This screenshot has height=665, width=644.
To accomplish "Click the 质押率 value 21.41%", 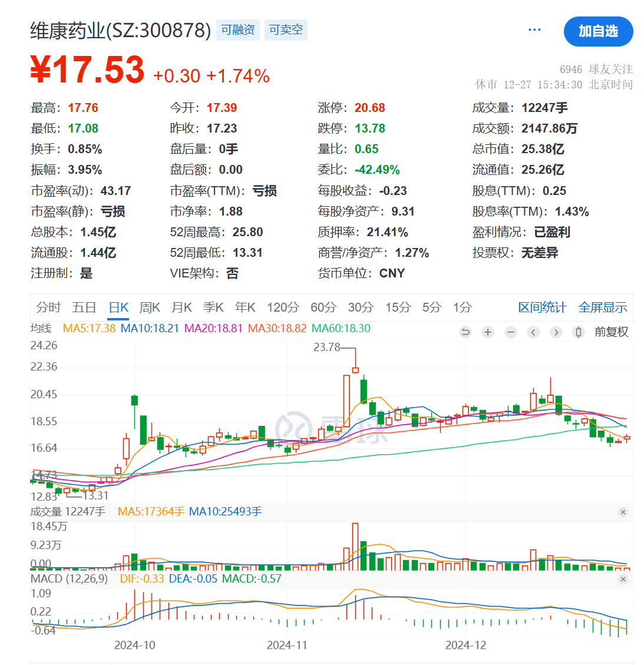I will tap(387, 233).
